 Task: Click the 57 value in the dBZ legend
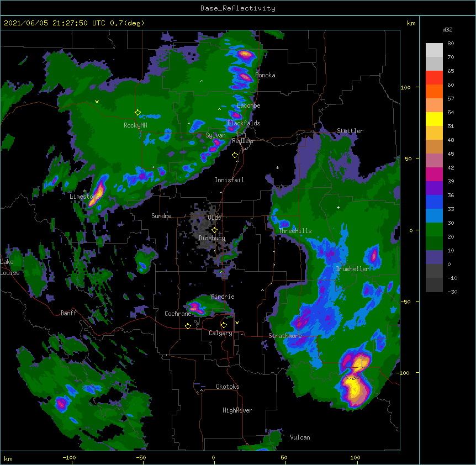[x=451, y=99]
